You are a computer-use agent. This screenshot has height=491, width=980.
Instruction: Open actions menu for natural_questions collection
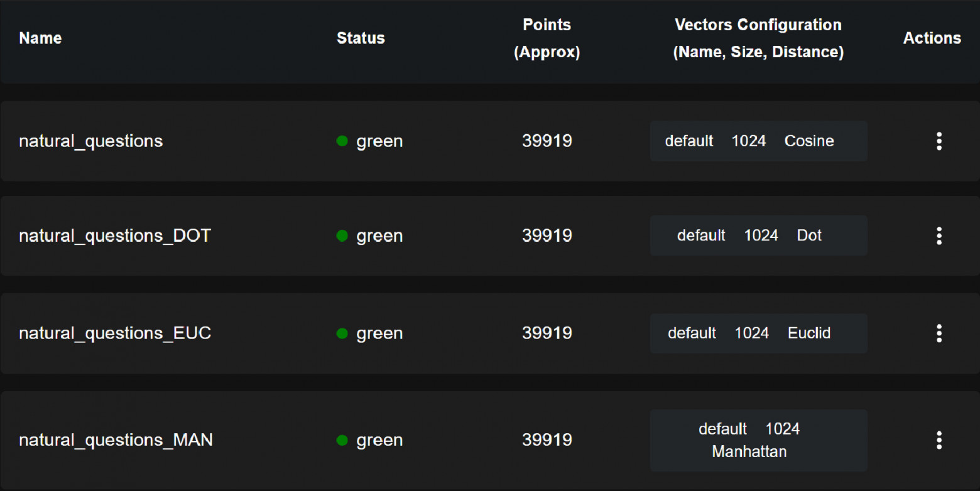(x=939, y=141)
